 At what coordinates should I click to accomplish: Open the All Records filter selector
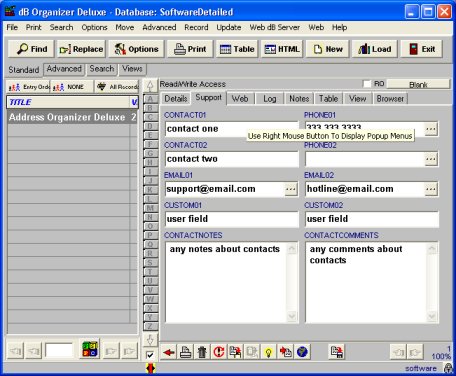117,87
